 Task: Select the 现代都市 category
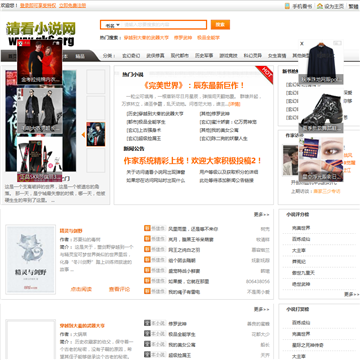180,56
